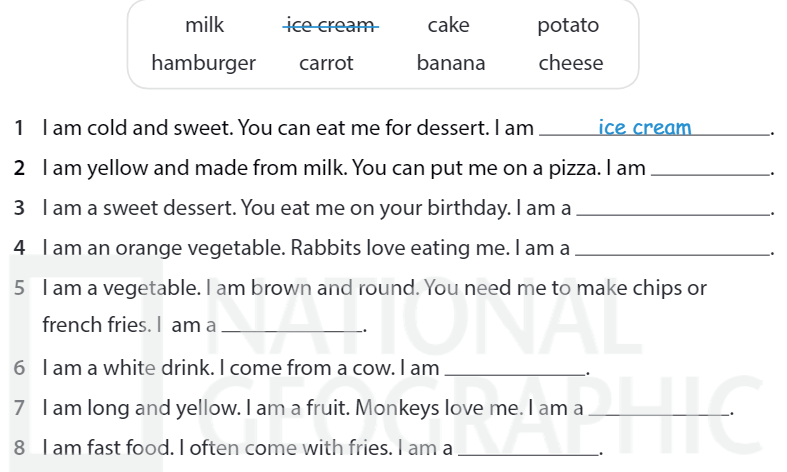
Task: Click the blank after 'french fries. I am a'
Action: coord(292,327)
